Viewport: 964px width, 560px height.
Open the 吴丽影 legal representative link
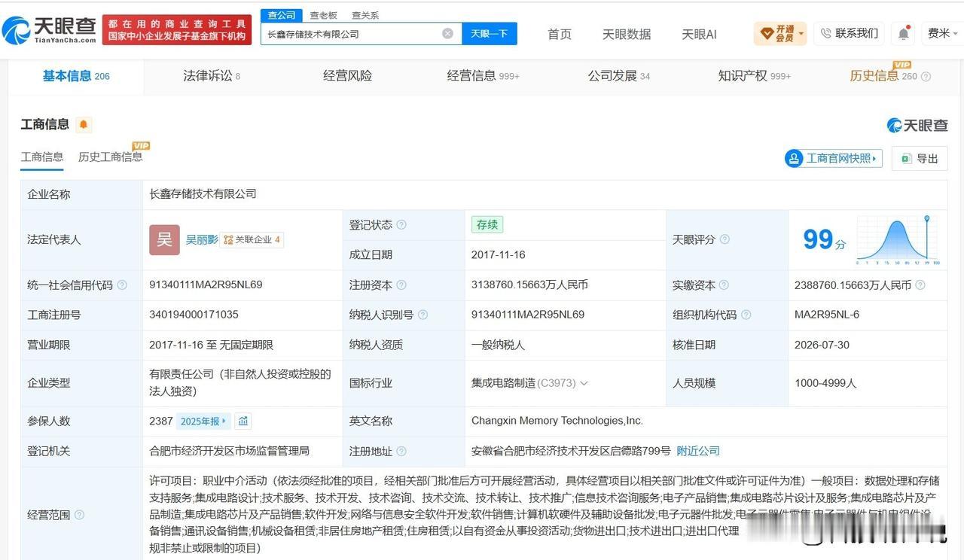[202, 239]
